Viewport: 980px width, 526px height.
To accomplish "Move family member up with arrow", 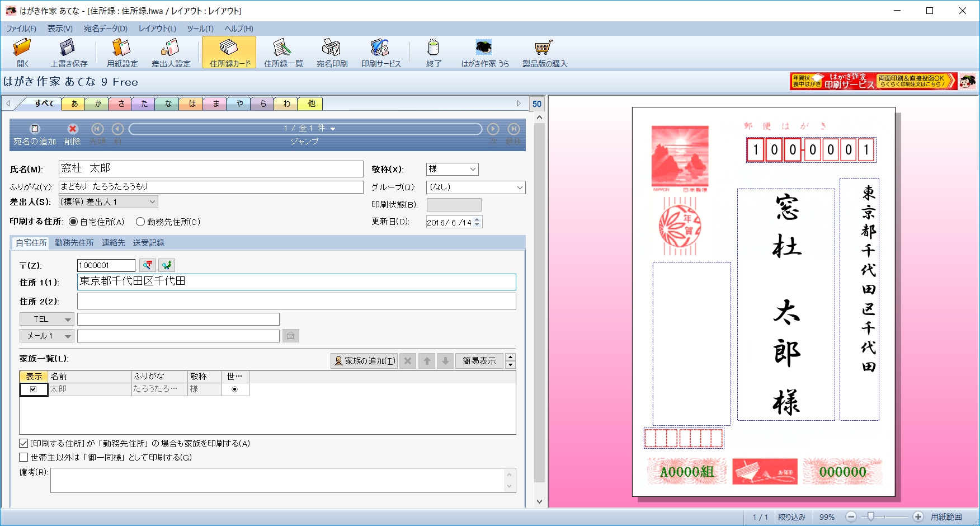I will point(427,361).
